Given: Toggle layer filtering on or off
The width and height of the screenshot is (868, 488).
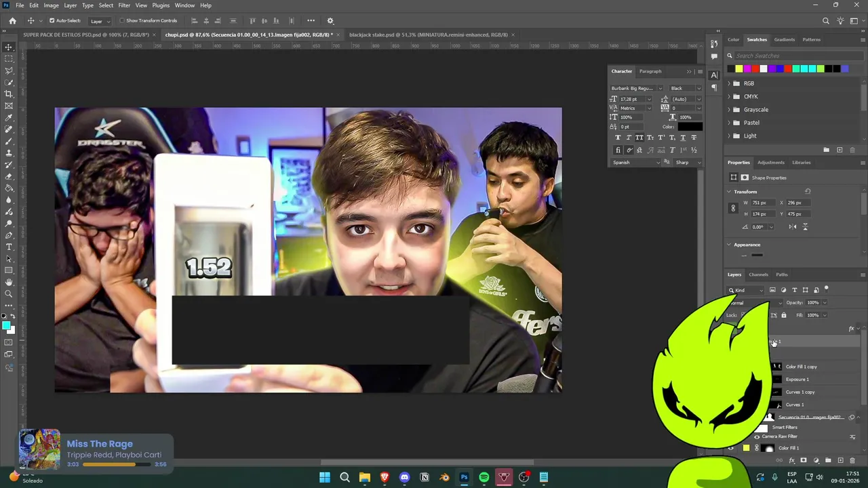Looking at the screenshot, I should click(x=826, y=289).
